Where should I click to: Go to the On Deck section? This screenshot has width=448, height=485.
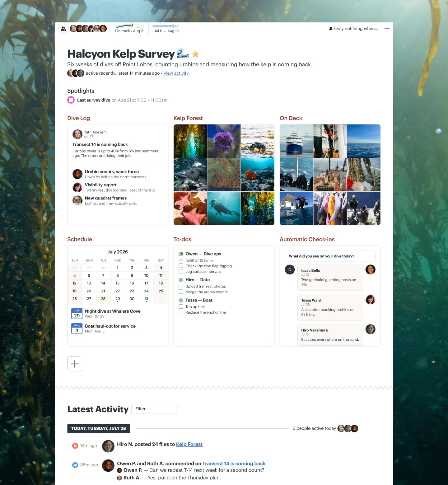tap(291, 118)
